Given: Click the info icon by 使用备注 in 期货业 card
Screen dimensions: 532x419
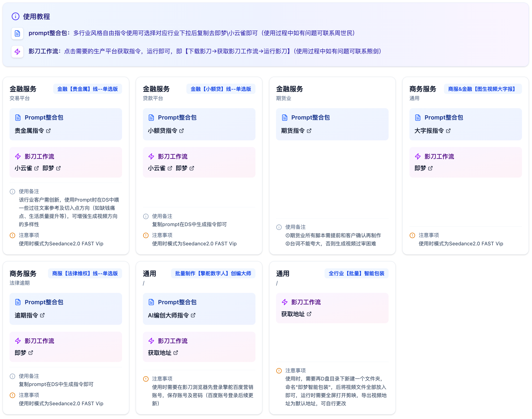Looking at the screenshot, I should point(279,227).
